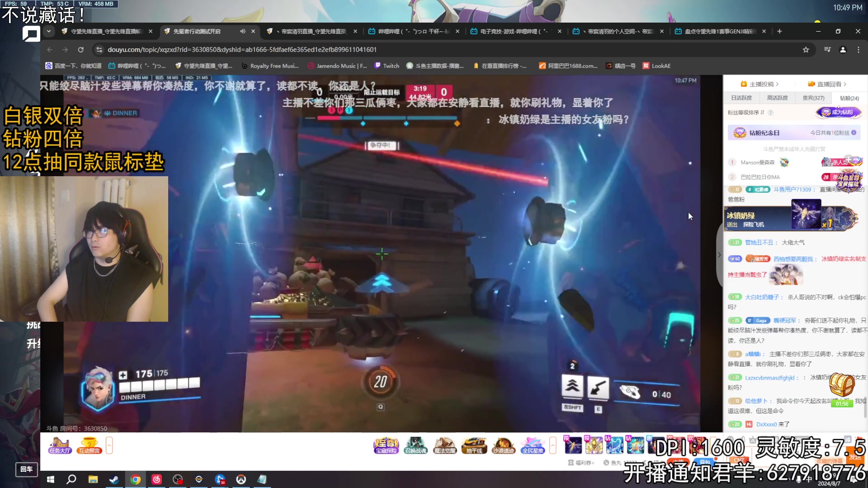Go back with the browser back arrow

click(x=50, y=50)
